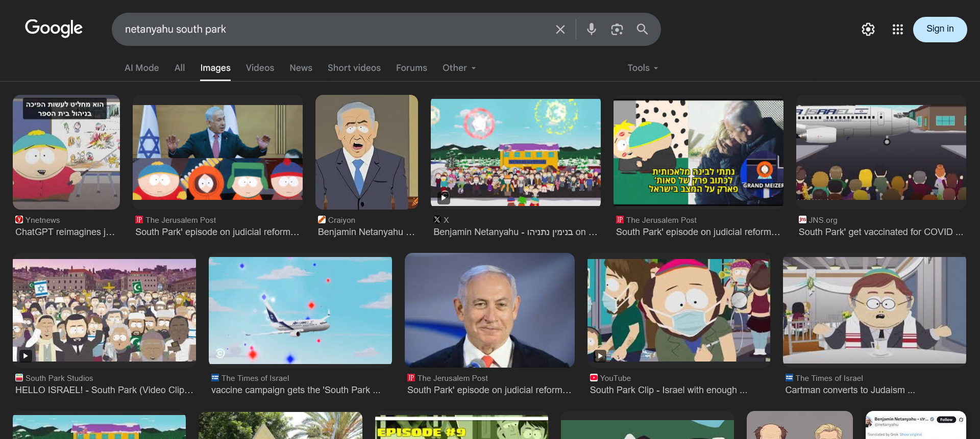Click the Sign in button
Image resolution: width=980 pixels, height=439 pixels.
pos(940,29)
